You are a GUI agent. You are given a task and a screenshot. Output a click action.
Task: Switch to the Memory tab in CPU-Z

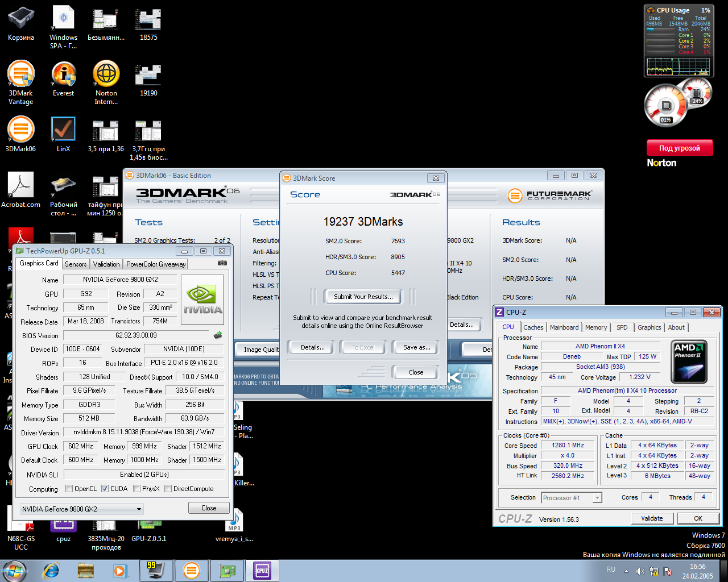coord(596,327)
